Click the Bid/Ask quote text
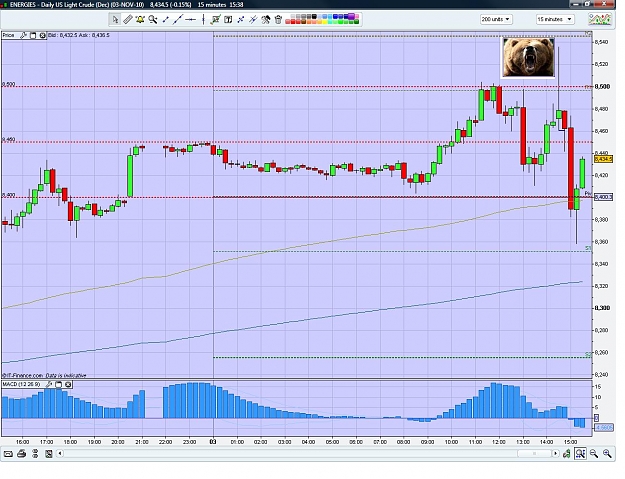Screen dimensions: 625x479 tap(79, 35)
